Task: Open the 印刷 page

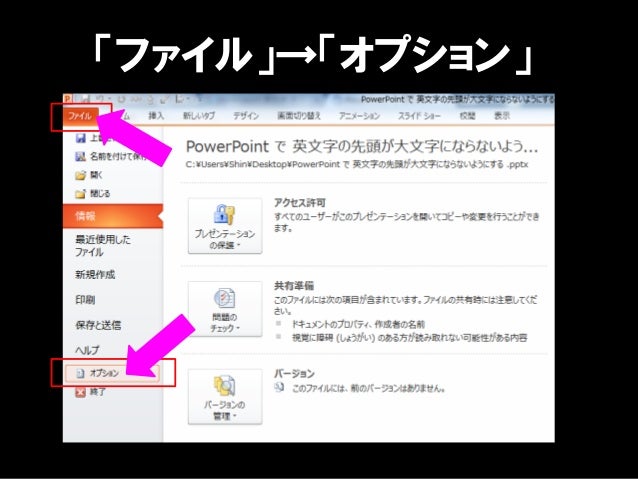Action: [85, 300]
